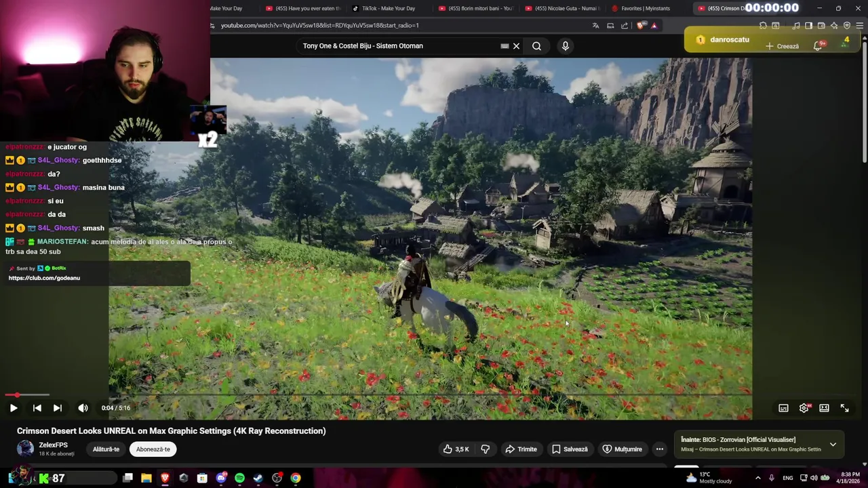Open the YouTube notifications bell
This screenshot has height=488, width=868.
pos(818,46)
